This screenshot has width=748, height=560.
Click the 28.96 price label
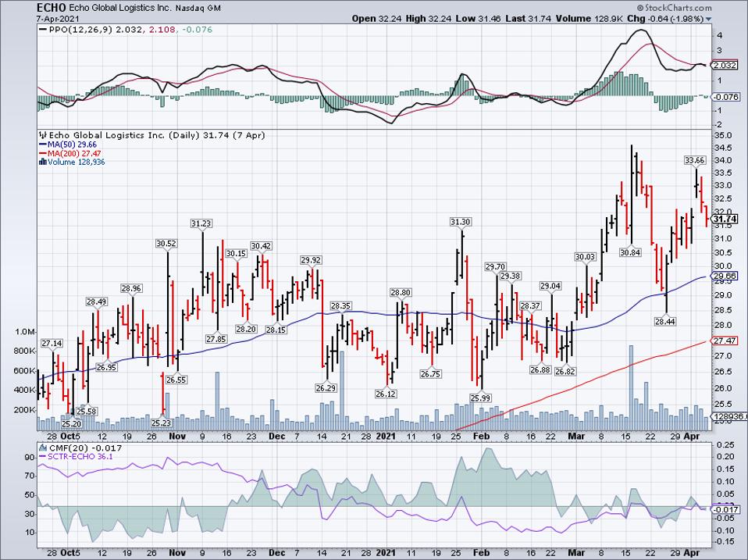[131, 288]
